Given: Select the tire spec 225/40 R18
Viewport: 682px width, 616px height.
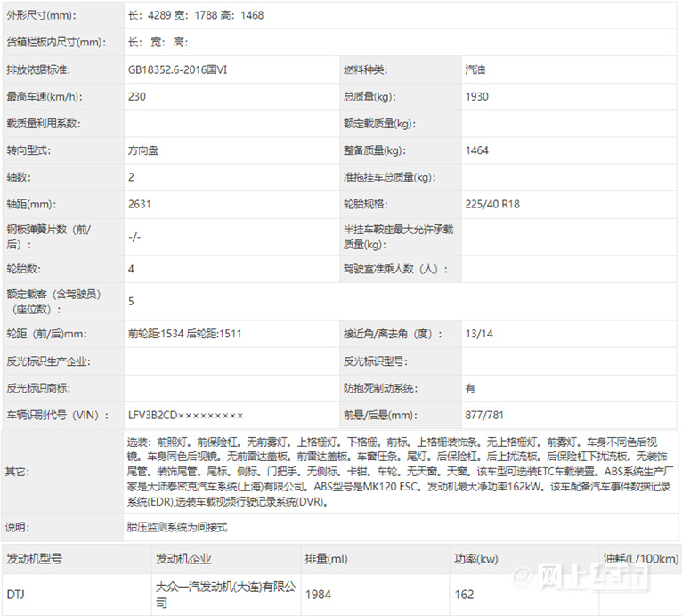Looking at the screenshot, I should [x=492, y=205].
